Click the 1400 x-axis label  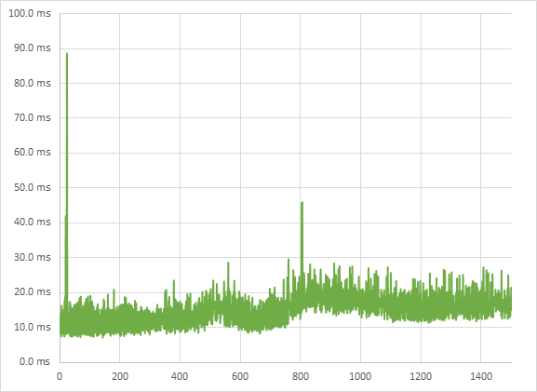pos(481,376)
